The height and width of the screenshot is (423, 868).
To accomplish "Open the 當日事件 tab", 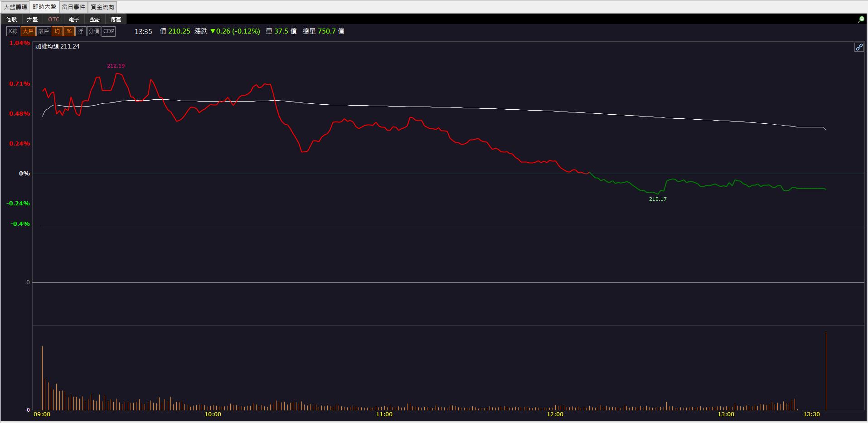I will point(73,7).
